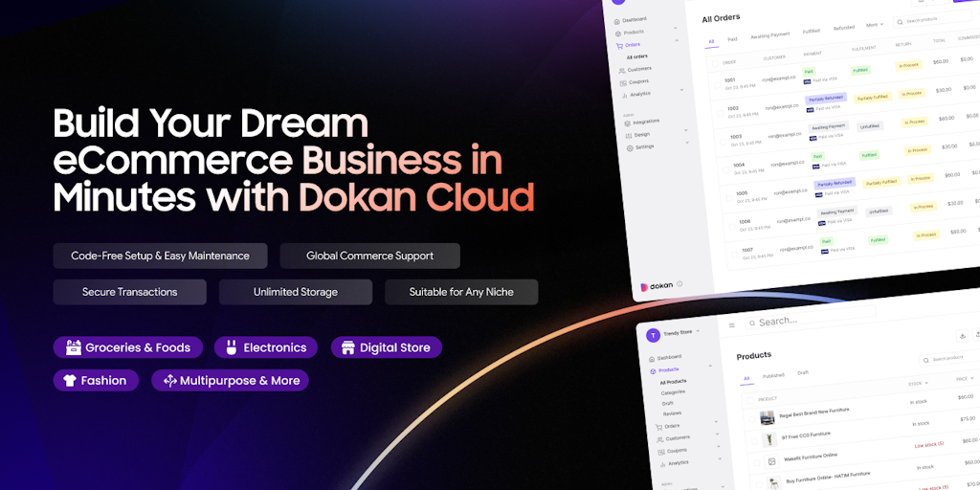
Task: Click the Orders cart icon in Orders panel
Action: [619, 46]
